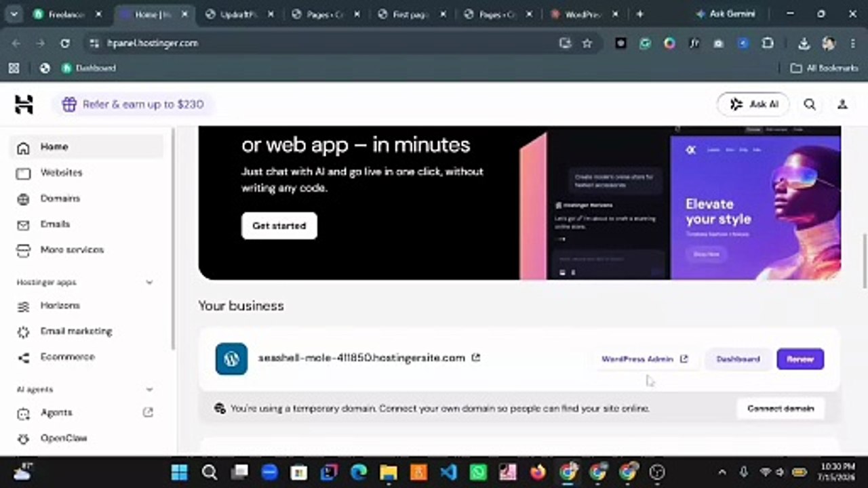Open the Windows Start menu
The image size is (868, 488).
[180, 472]
